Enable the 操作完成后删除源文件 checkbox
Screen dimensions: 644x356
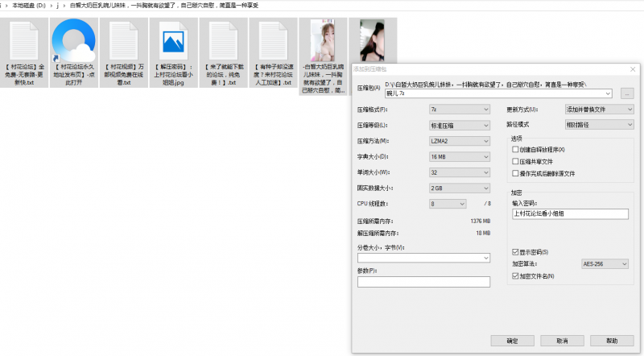click(515, 173)
